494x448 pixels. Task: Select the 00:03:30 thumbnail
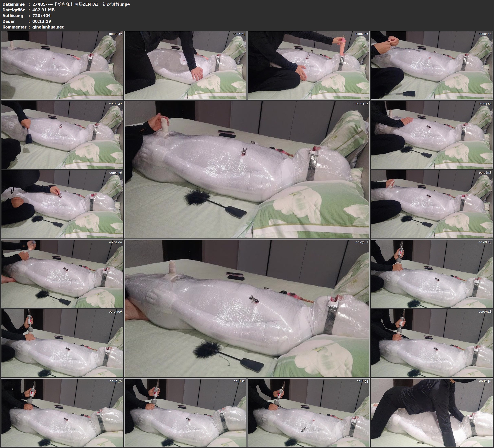pyautogui.click(x=62, y=135)
